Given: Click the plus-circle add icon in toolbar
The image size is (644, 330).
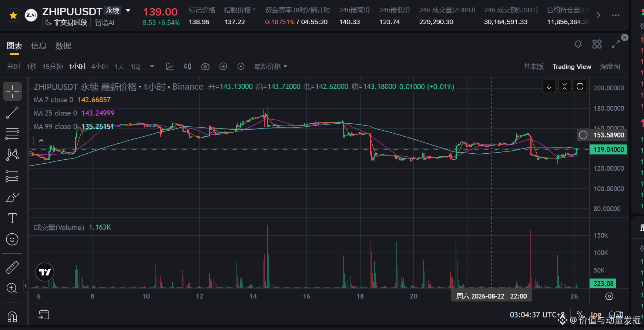Looking at the screenshot, I should point(223,66).
